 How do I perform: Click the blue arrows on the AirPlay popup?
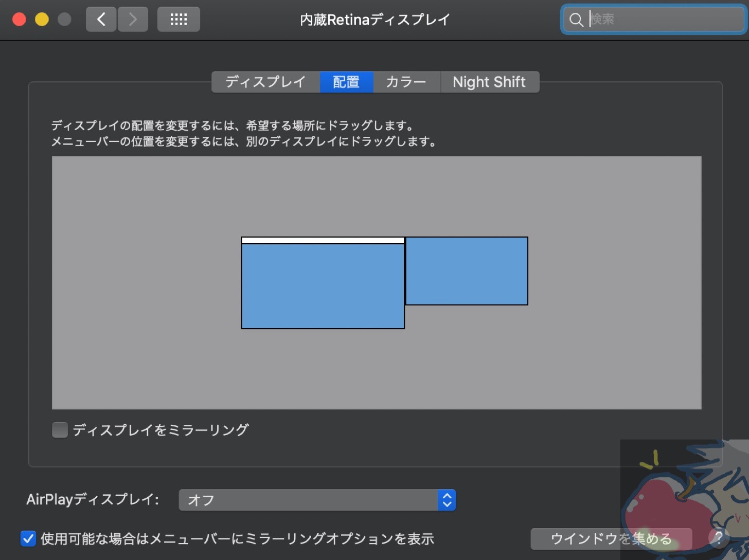(x=447, y=500)
